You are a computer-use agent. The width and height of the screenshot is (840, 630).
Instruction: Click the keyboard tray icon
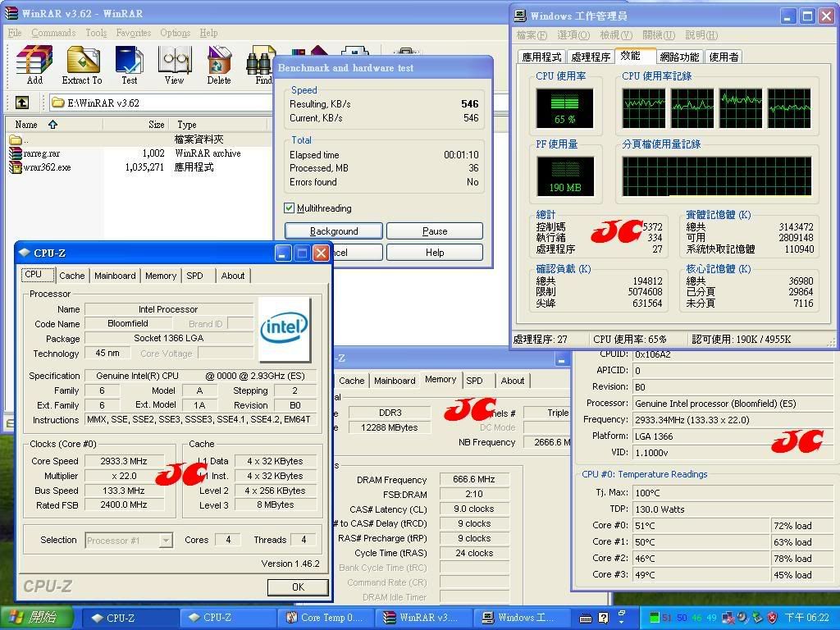click(x=586, y=619)
